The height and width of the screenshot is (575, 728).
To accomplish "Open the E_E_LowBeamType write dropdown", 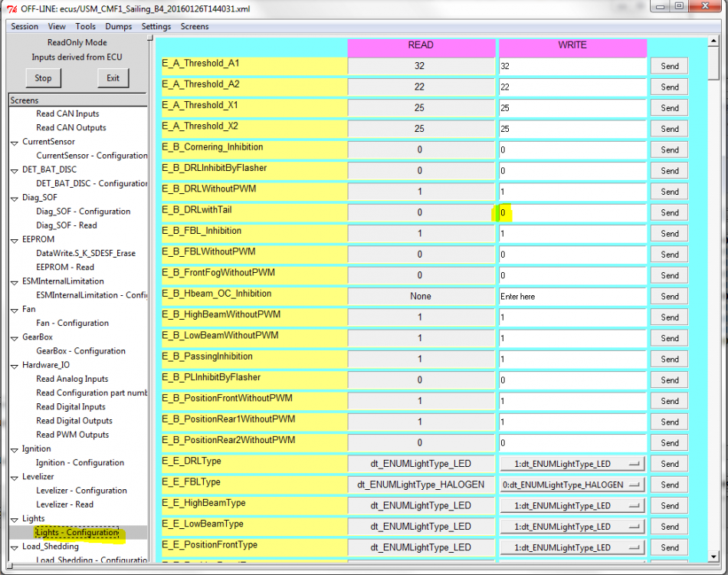I will pos(572,527).
